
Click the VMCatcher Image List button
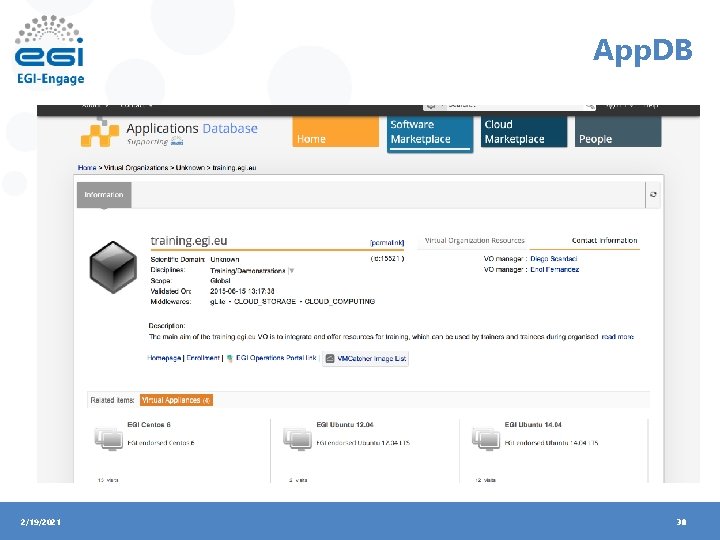(366, 359)
